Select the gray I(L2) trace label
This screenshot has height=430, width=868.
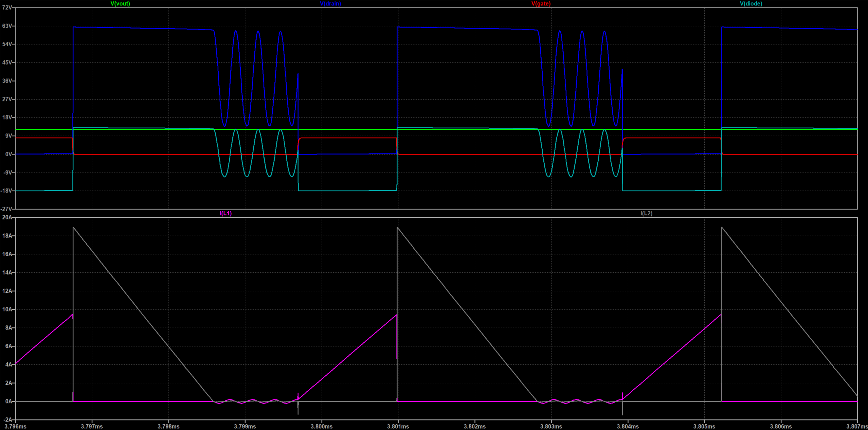point(646,213)
